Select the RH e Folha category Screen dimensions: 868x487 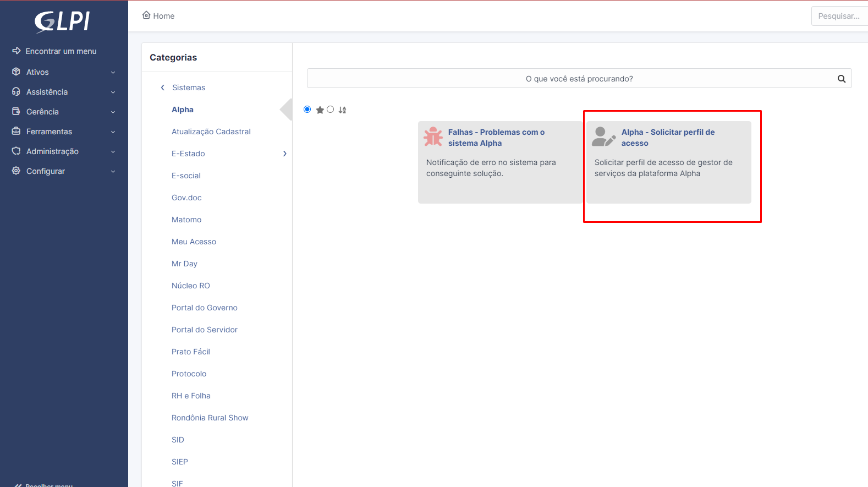coord(191,396)
